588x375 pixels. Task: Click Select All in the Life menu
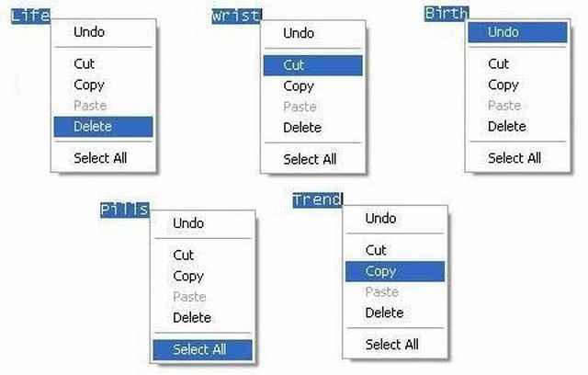(100, 158)
